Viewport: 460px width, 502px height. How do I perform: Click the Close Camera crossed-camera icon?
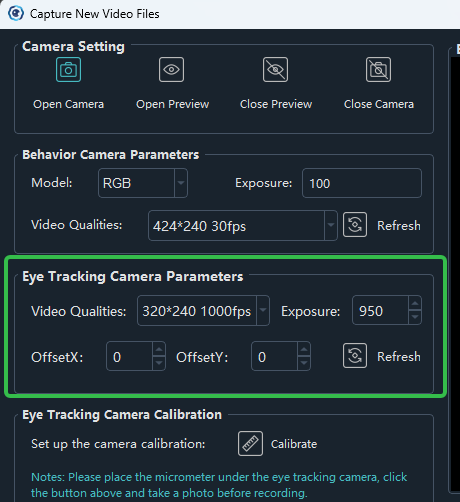[378, 69]
